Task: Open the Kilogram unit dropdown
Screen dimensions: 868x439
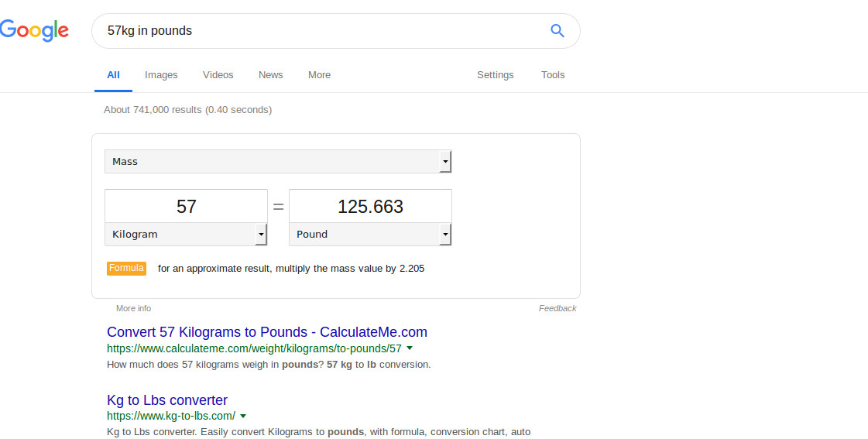Action: 186,234
